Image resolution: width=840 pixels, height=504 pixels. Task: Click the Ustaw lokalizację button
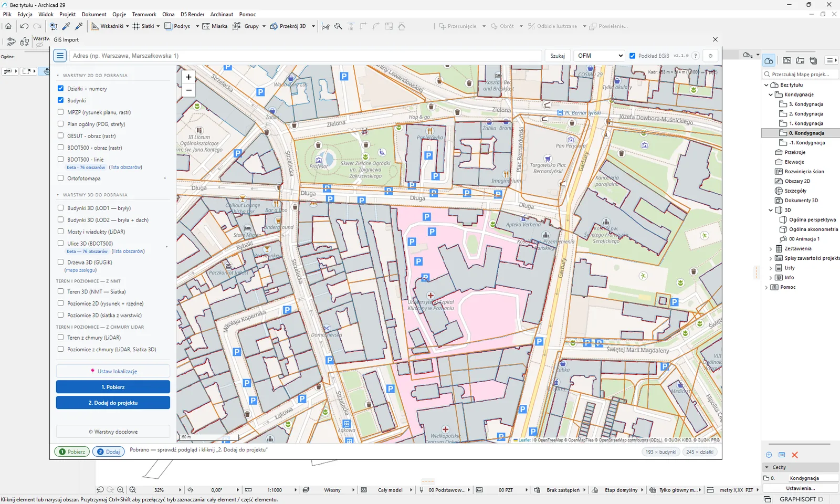pyautogui.click(x=113, y=371)
